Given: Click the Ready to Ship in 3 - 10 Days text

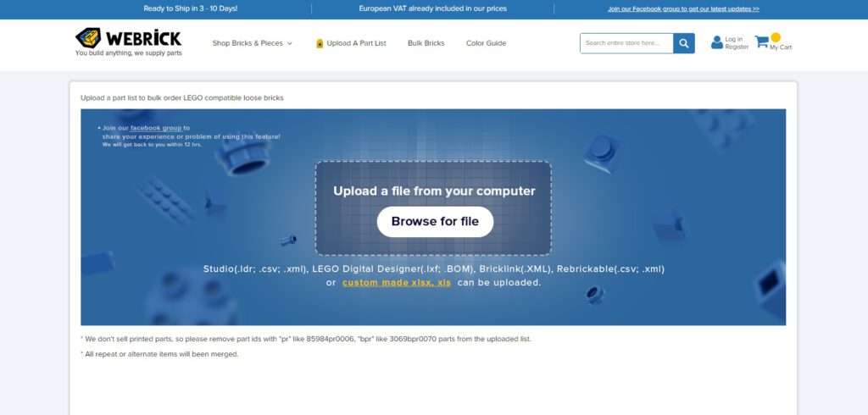Looking at the screenshot, I should point(191,8).
